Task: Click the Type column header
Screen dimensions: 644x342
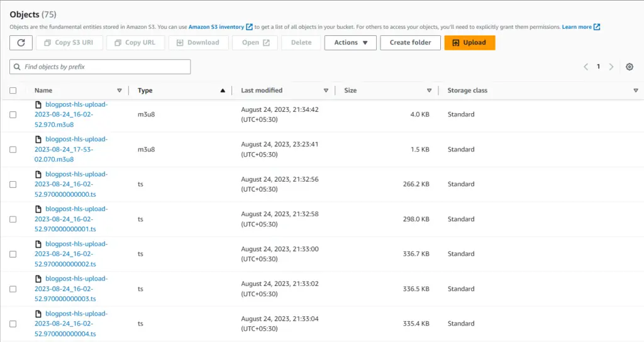Action: (145, 91)
